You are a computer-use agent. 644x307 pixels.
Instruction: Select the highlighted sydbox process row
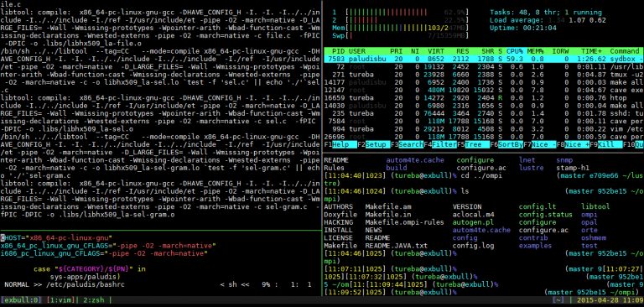point(484,60)
